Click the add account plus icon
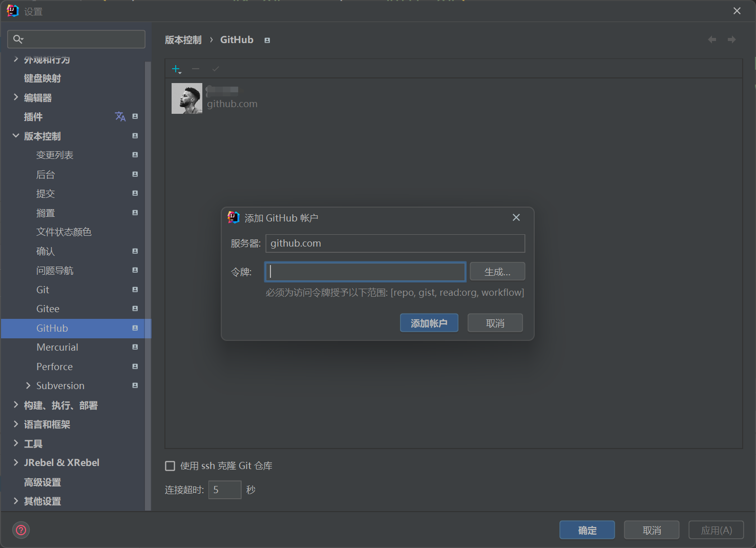The height and width of the screenshot is (548, 756). coord(176,69)
